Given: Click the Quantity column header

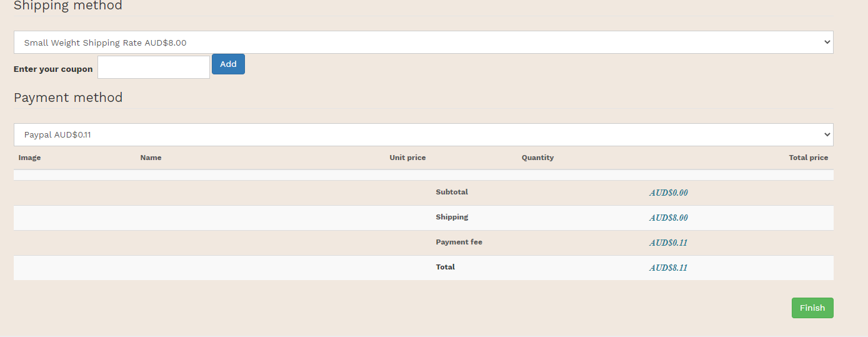Looking at the screenshot, I should click(x=537, y=158).
